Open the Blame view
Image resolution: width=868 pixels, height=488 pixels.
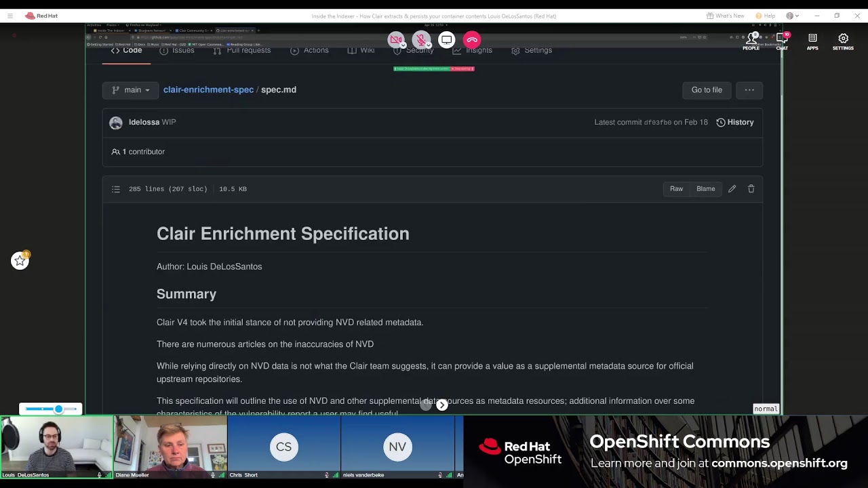[705, 189]
